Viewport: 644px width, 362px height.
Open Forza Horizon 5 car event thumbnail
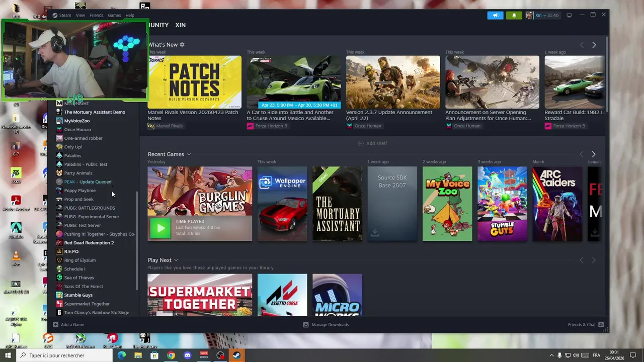point(294,82)
